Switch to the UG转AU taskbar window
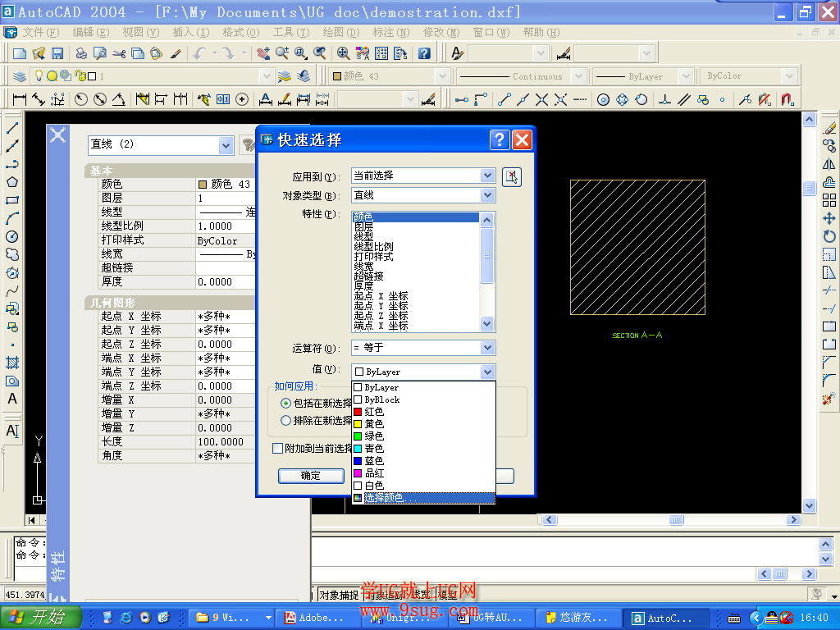The height and width of the screenshot is (630, 840). (490, 618)
